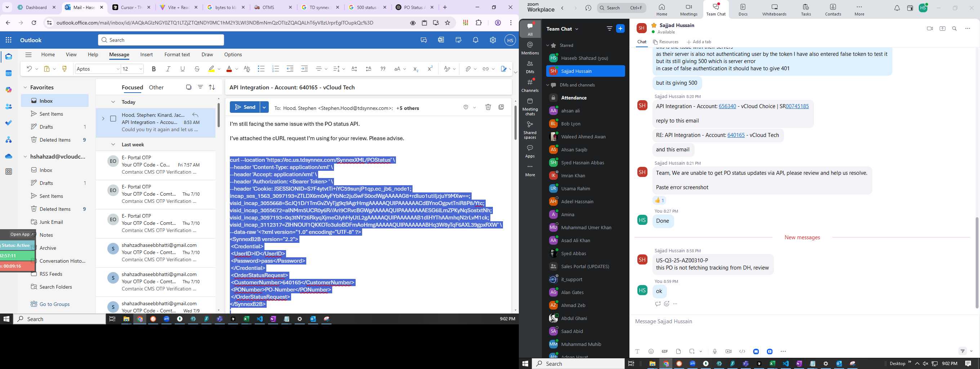This screenshot has width=980, height=369.
Task: Pop out the email compose window
Action: [502, 107]
